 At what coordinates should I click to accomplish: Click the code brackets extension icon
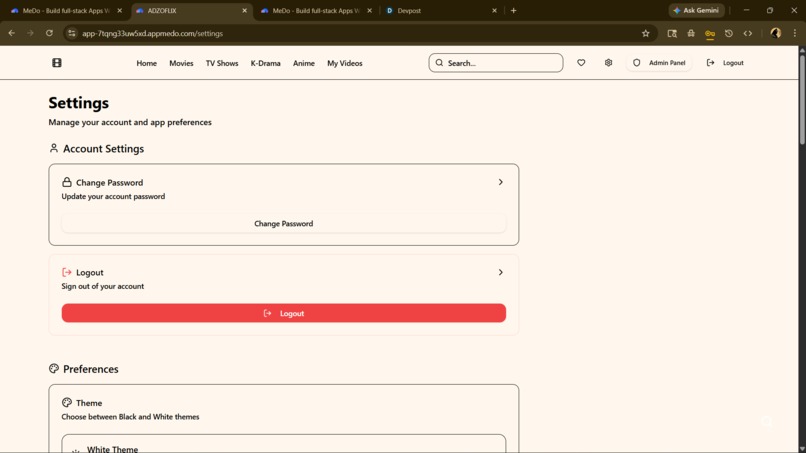coord(747,33)
